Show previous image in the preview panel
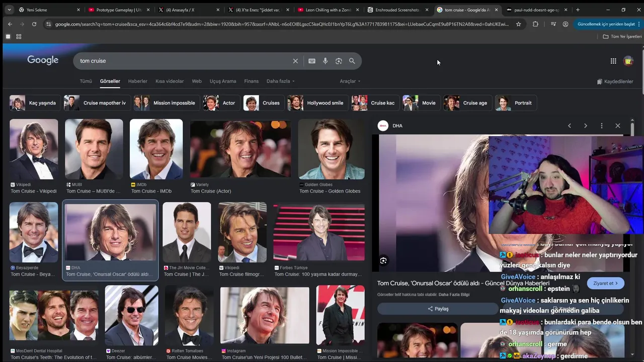 [570, 126]
